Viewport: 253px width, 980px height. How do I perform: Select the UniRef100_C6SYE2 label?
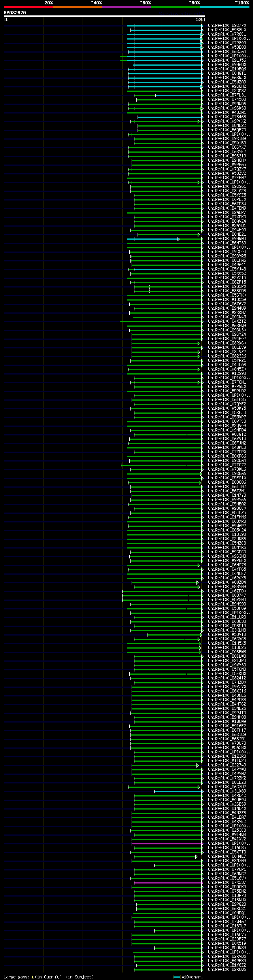tap(227, 152)
